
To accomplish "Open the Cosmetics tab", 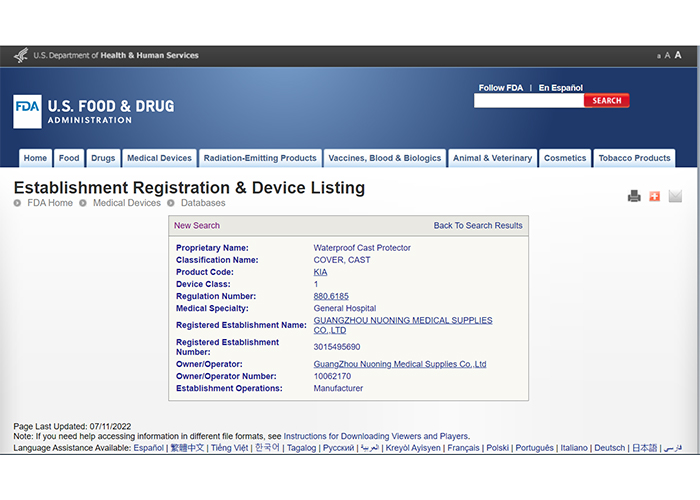I will pyautogui.click(x=565, y=158).
